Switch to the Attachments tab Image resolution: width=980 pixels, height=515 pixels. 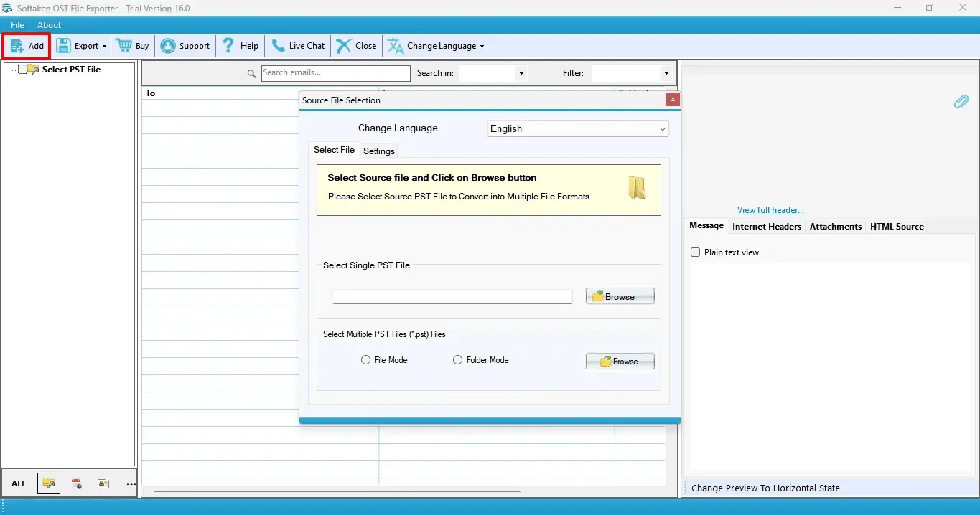click(836, 226)
